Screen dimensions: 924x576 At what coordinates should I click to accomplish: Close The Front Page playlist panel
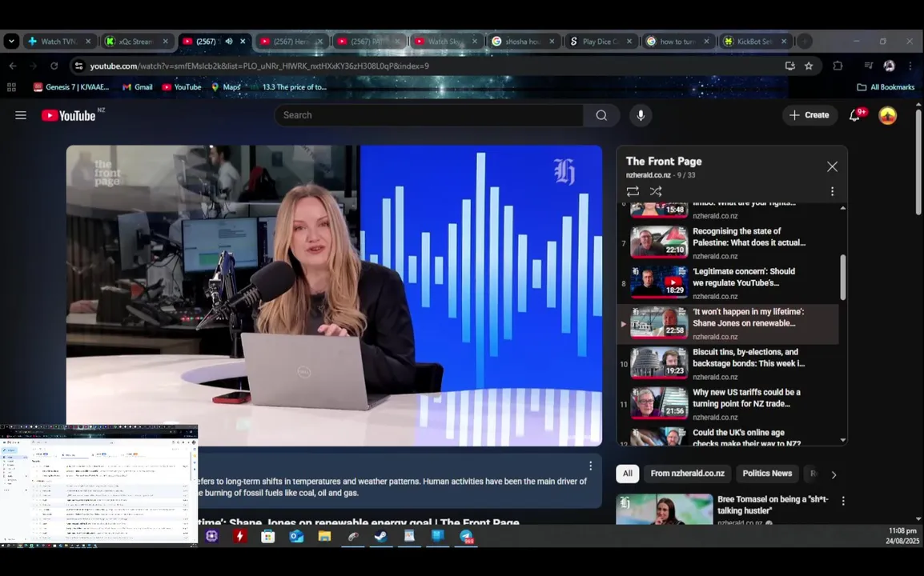[832, 166]
